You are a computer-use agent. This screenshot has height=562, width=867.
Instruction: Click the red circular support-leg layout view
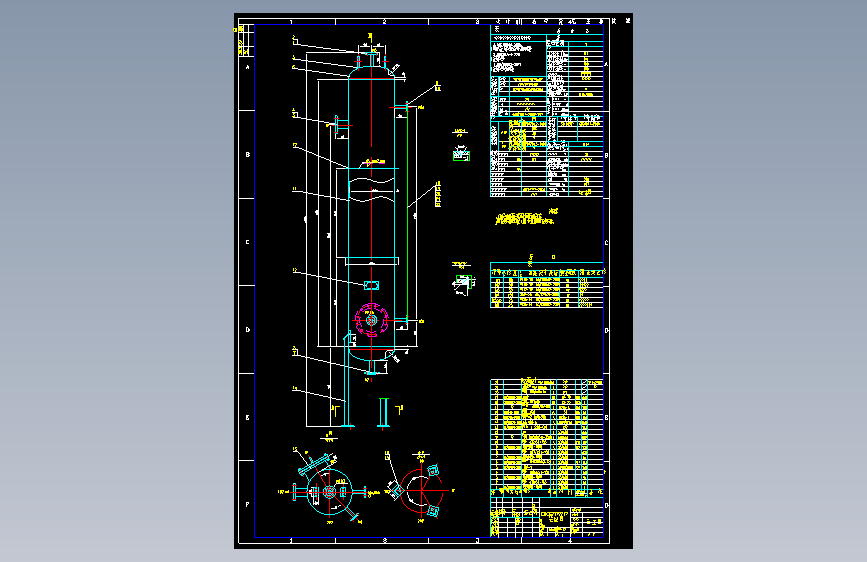[x=422, y=489]
